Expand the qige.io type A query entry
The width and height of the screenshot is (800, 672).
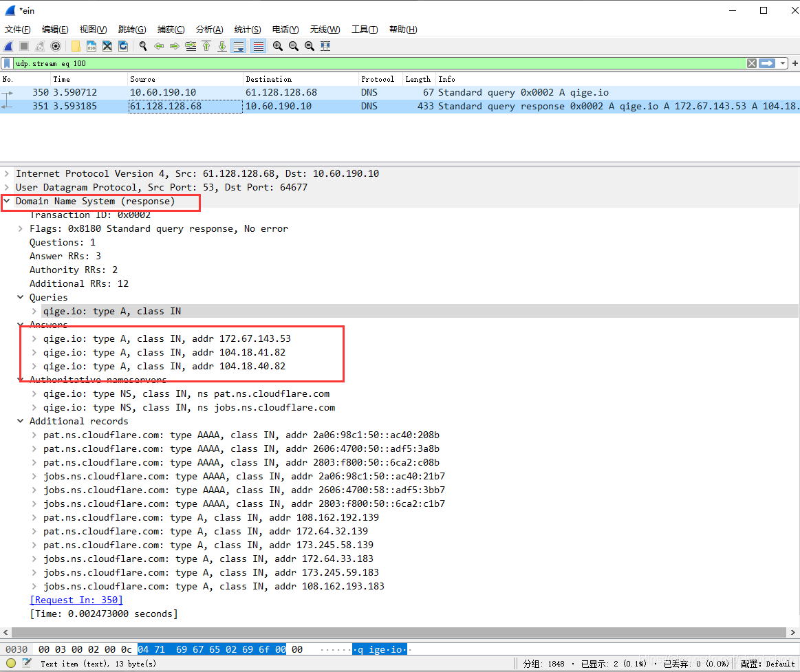[34, 312]
